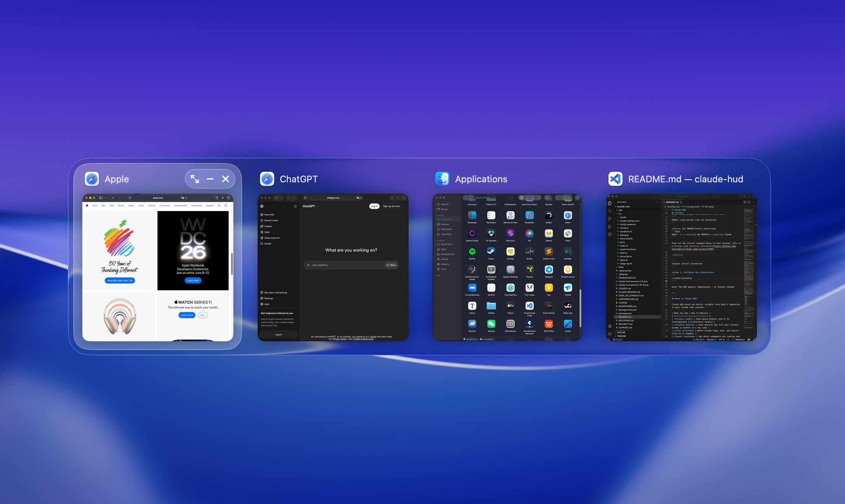The height and width of the screenshot is (504, 845).
Task: Open Store in the Apple site navigation
Action: click(95, 205)
